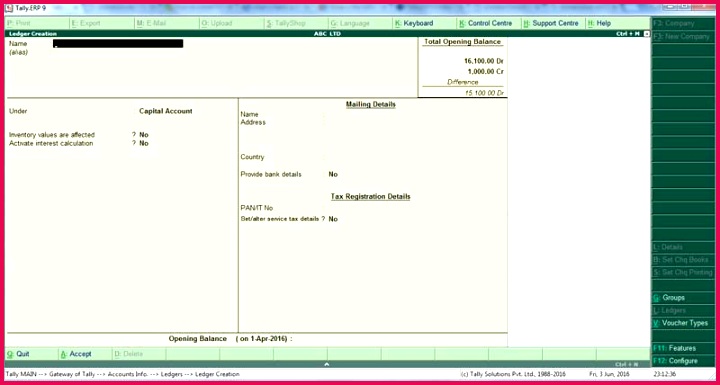Open F11: Features
Image resolution: width=720 pixels, height=385 pixels.
[x=683, y=348]
